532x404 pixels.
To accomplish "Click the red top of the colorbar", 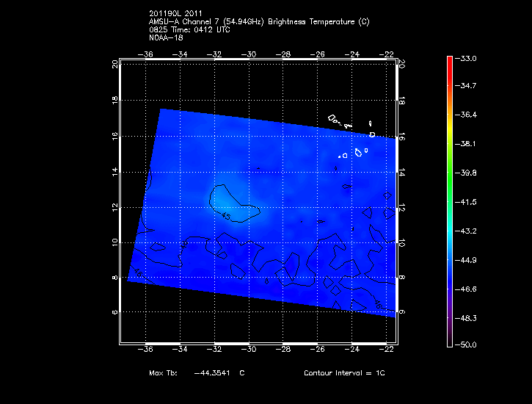I will (x=448, y=61).
